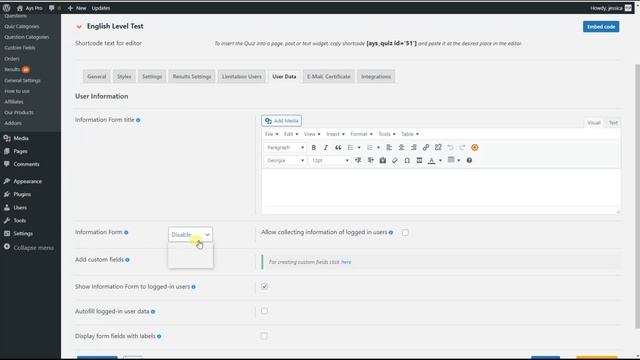
Task: Open the editor File menu
Action: (271, 134)
